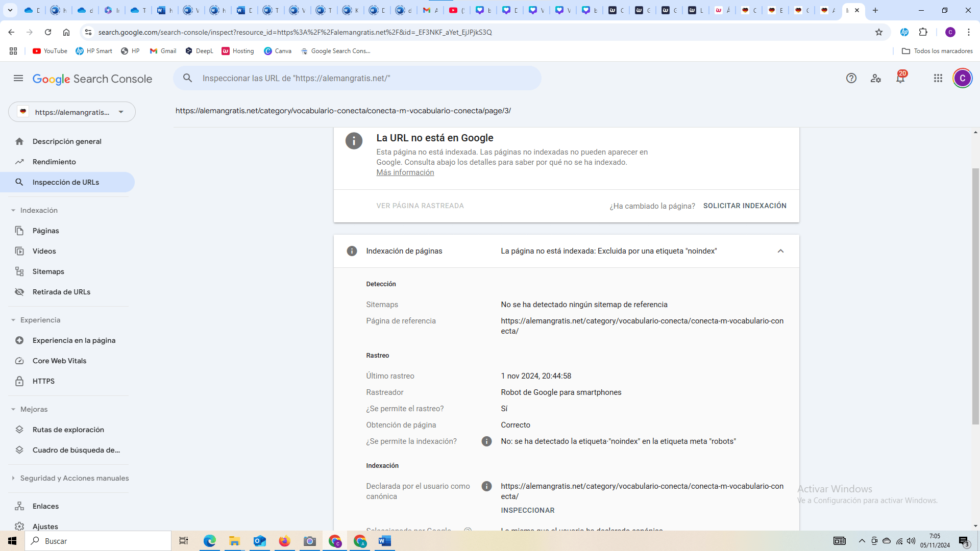Open the Canva bookmark
The width and height of the screenshot is (980, 551).
click(278, 51)
